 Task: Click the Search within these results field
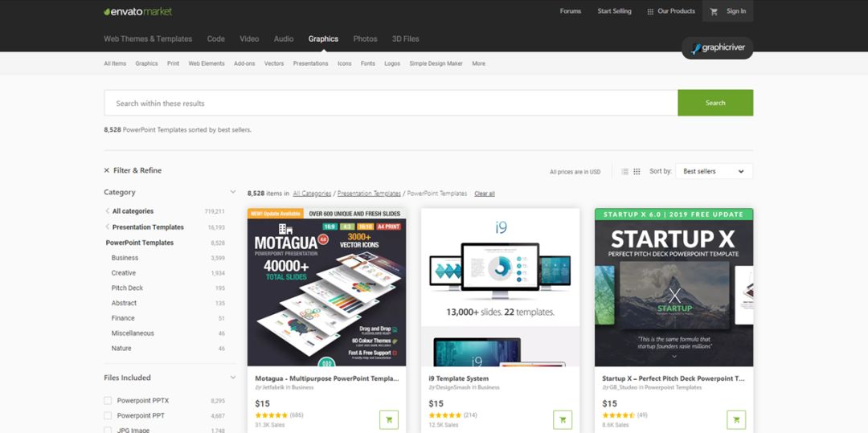[391, 103]
